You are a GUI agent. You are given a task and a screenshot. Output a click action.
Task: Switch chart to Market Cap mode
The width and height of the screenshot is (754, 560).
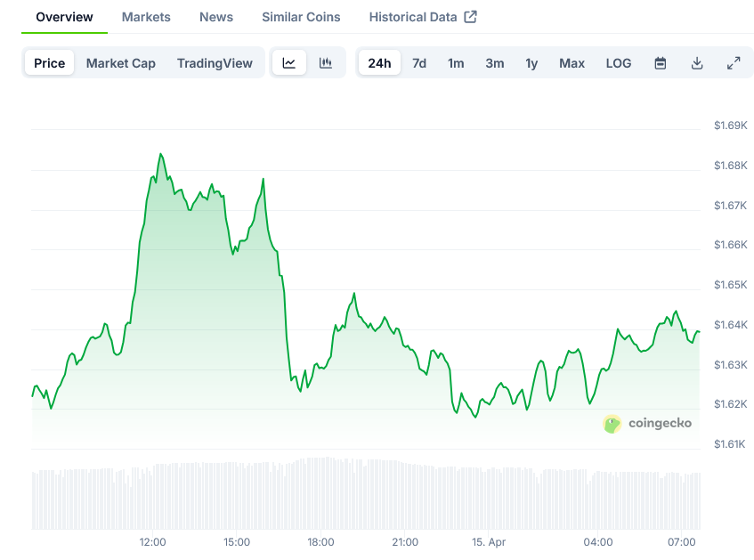[x=121, y=63]
